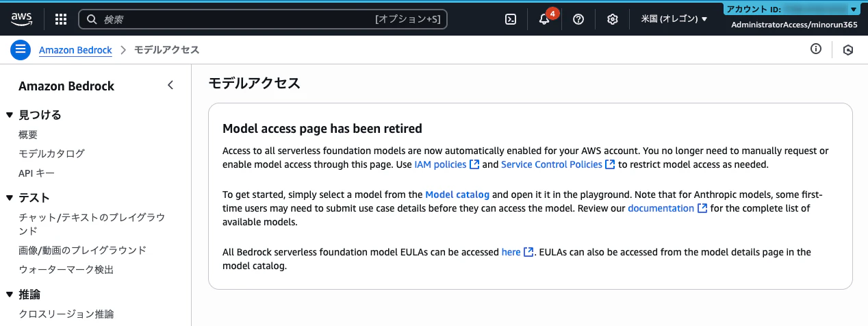Screen dimensions: 868x326
Task: Open the notifications bell
Action: [x=544, y=19]
